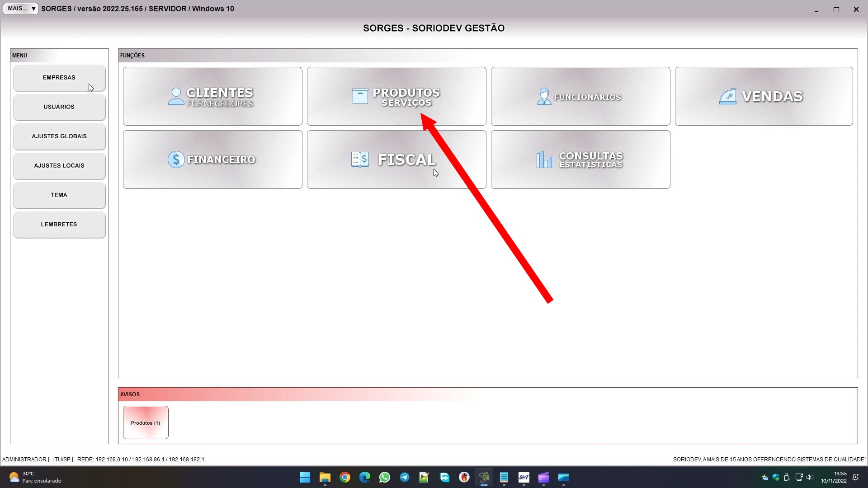The width and height of the screenshot is (868, 488).
Task: Open the EMPRESAS menu option
Action: coord(59,78)
